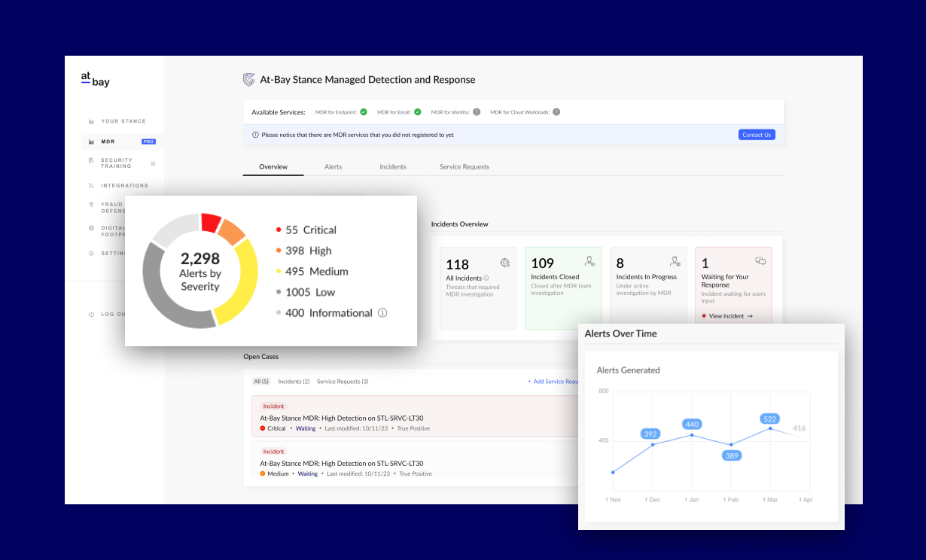926x560 pixels.
Task: Click Add Service Request link
Action: pos(553,382)
